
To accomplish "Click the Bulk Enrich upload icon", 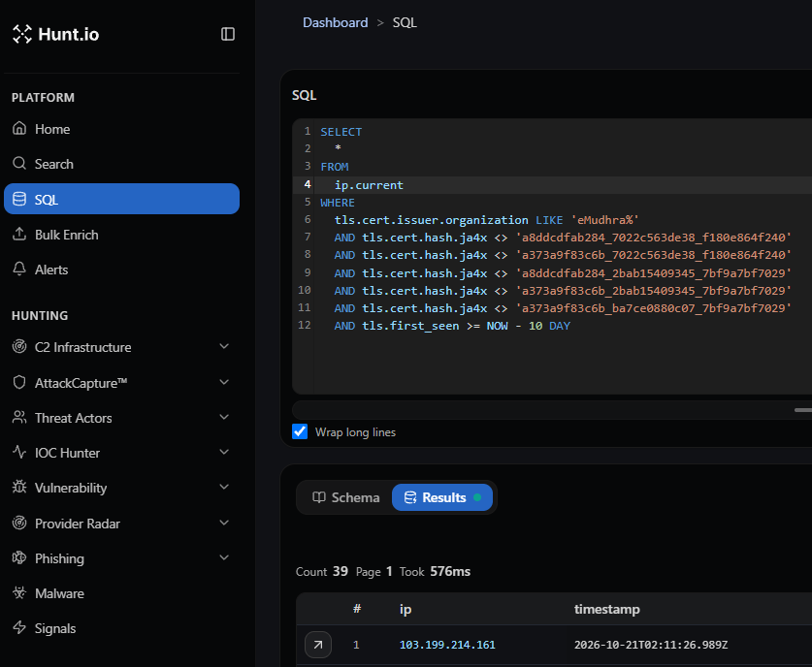I will [x=19, y=235].
